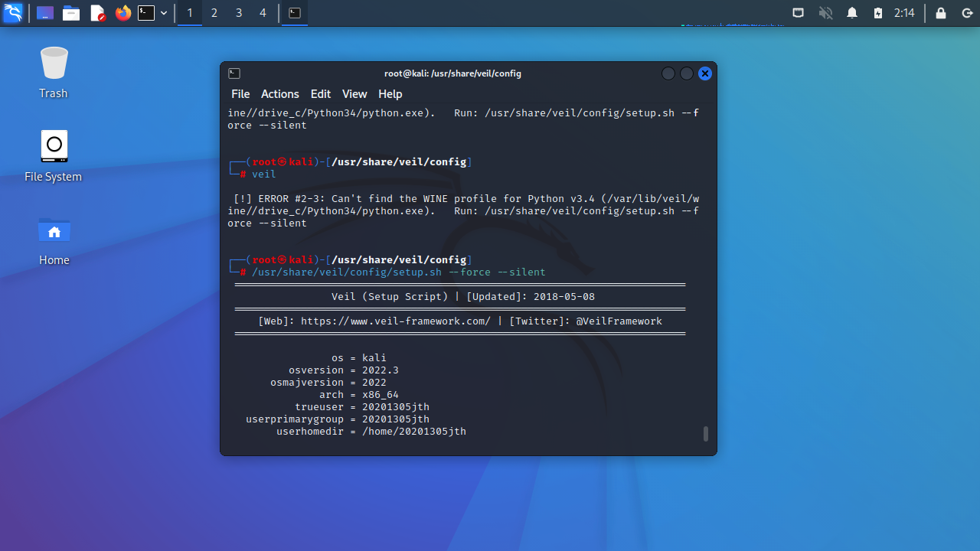Click the 2:14 panel clock
The height and width of the screenshot is (551, 980).
[x=904, y=13]
